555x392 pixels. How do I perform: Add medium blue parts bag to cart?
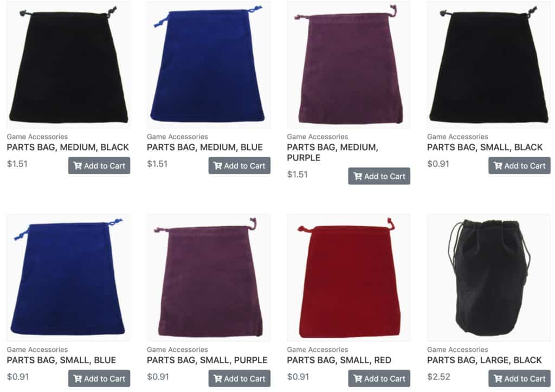click(239, 165)
